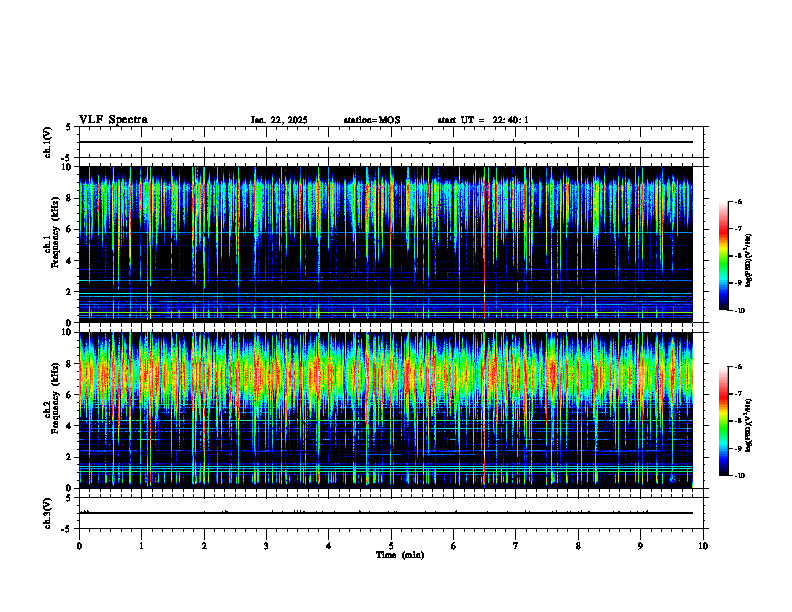Screen dimensions: 792x612
Task: Click the ch.1 "Frequency (kHz)" axis label
Action: tap(56, 233)
